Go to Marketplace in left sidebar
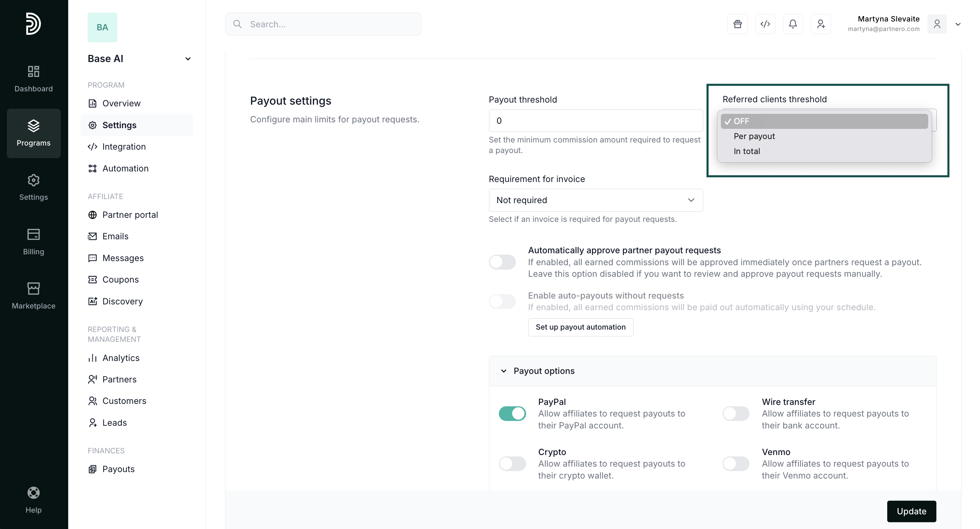The height and width of the screenshot is (529, 980). click(33, 296)
